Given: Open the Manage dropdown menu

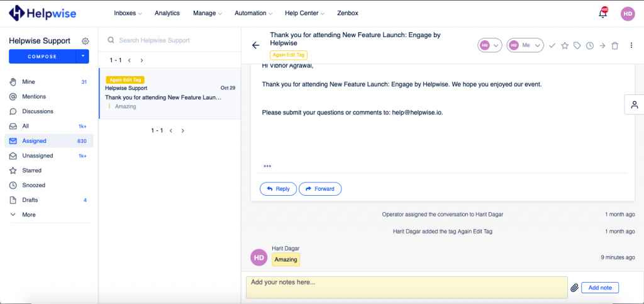Looking at the screenshot, I should click(208, 13).
